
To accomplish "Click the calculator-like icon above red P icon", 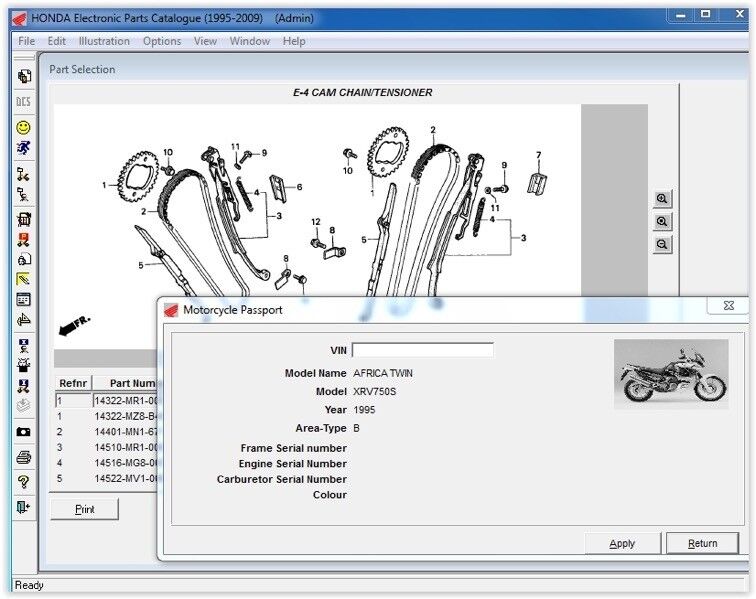I will 24,219.
